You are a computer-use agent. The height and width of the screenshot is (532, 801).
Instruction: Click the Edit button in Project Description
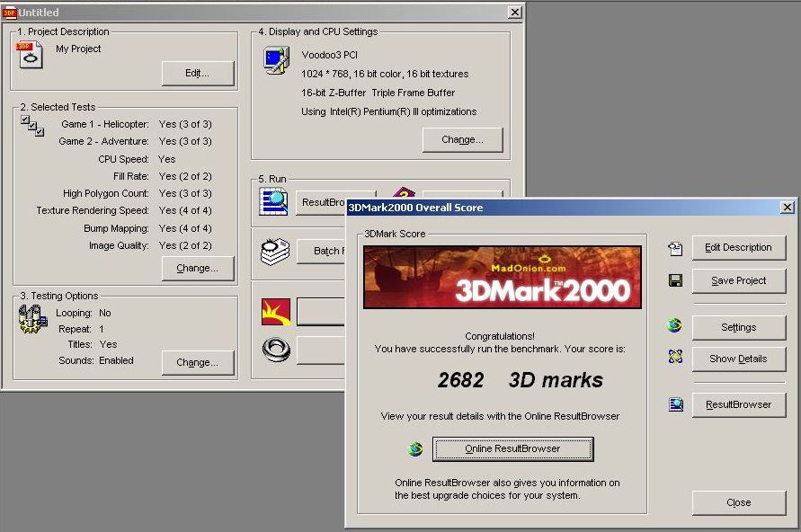point(198,74)
